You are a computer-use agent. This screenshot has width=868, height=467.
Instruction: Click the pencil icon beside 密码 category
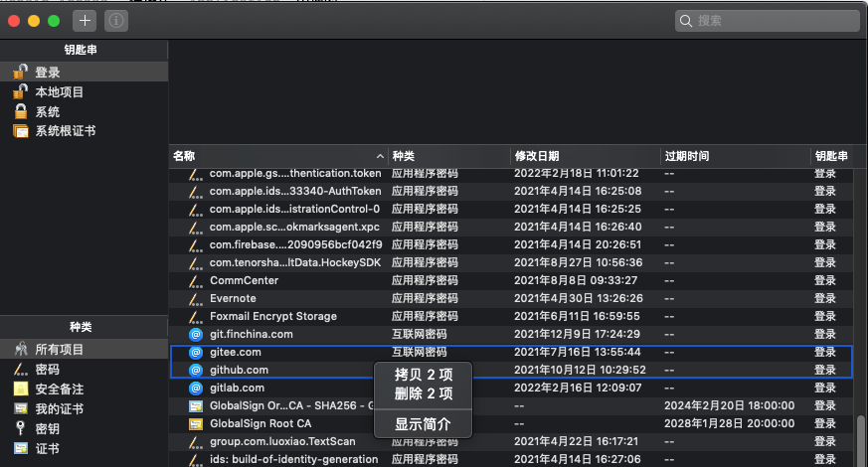click(x=21, y=369)
